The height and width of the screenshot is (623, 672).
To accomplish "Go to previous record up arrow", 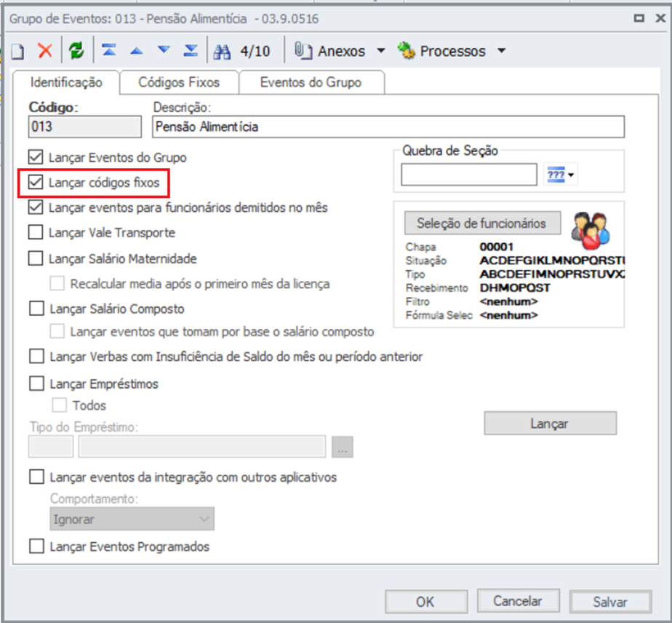I will pyautogui.click(x=136, y=51).
